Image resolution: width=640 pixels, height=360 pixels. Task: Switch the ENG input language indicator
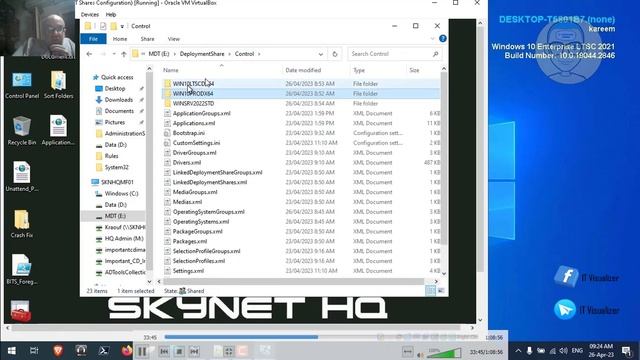pyautogui.click(x=577, y=351)
